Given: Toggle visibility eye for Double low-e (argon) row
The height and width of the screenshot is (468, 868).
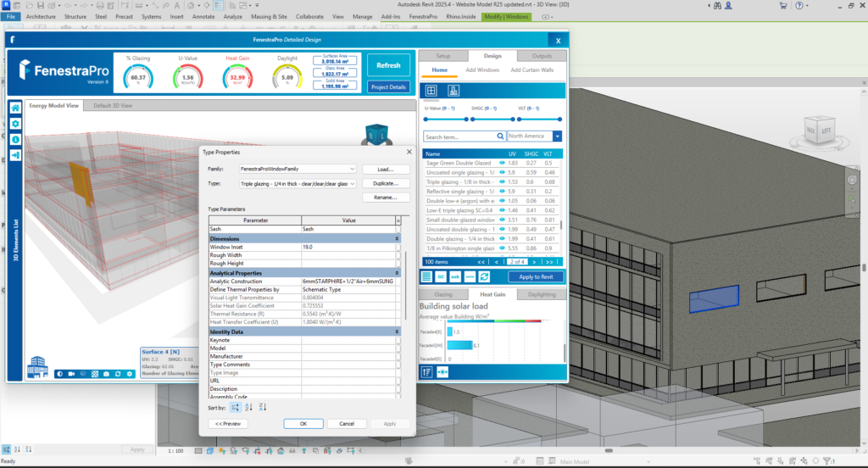Looking at the screenshot, I should click(x=502, y=200).
